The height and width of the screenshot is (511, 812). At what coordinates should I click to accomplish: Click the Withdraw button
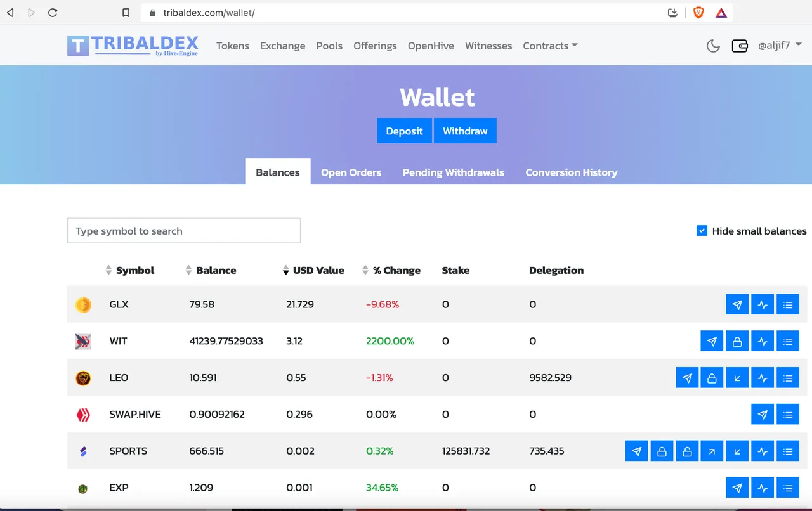click(465, 131)
